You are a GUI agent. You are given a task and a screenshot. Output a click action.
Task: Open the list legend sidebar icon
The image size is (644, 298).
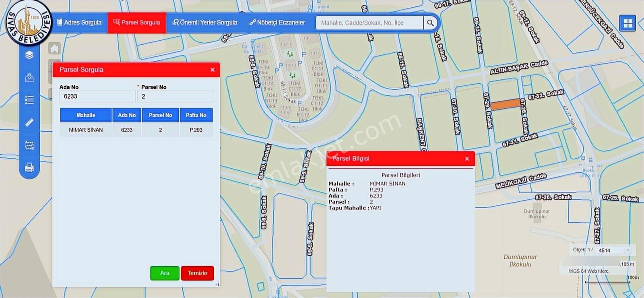[29, 100]
